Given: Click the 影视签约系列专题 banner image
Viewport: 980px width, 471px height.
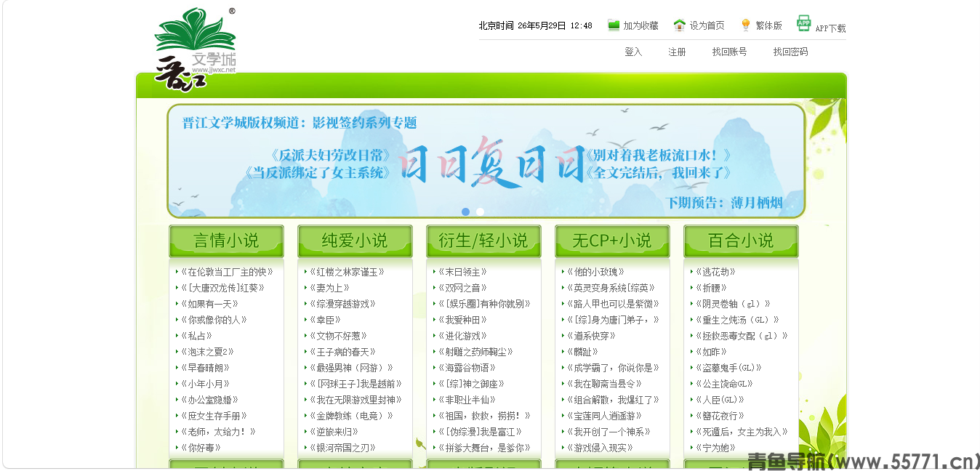Looking at the screenshot, I should (486, 161).
